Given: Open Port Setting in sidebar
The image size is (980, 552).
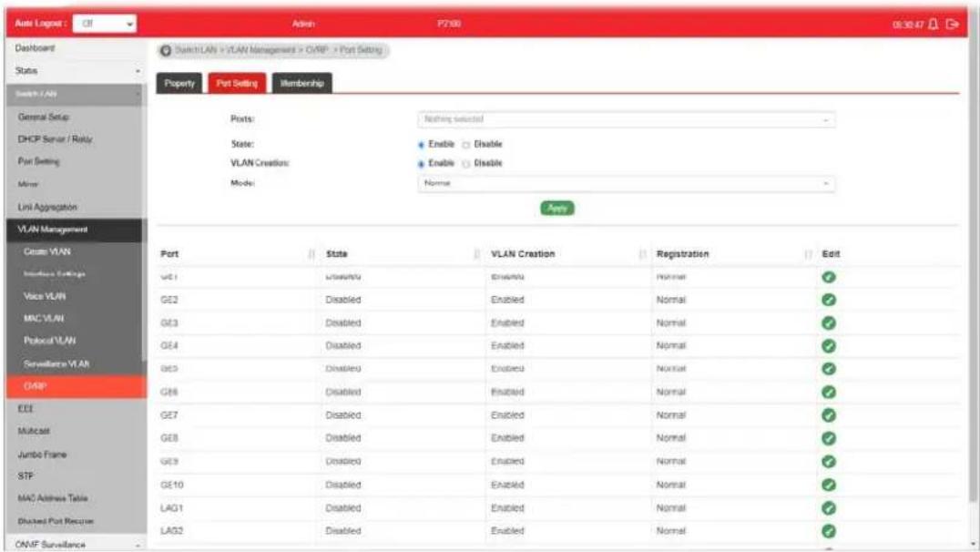Looking at the screenshot, I should [x=39, y=162].
